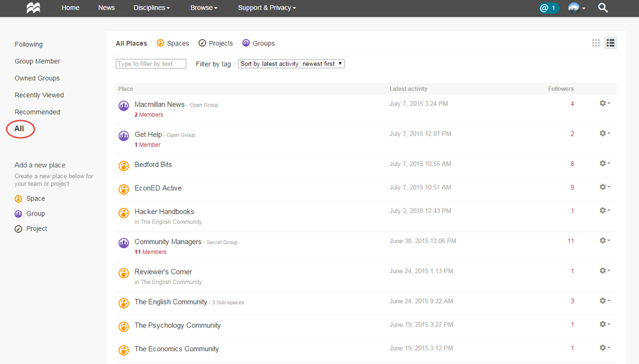Open gear menu for Reviewer's Corner
Screen dimensions: 639x364
click(x=605, y=271)
